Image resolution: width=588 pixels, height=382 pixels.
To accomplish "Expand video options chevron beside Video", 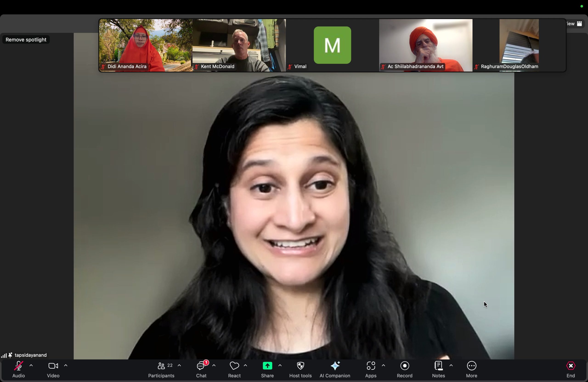I will point(66,365).
